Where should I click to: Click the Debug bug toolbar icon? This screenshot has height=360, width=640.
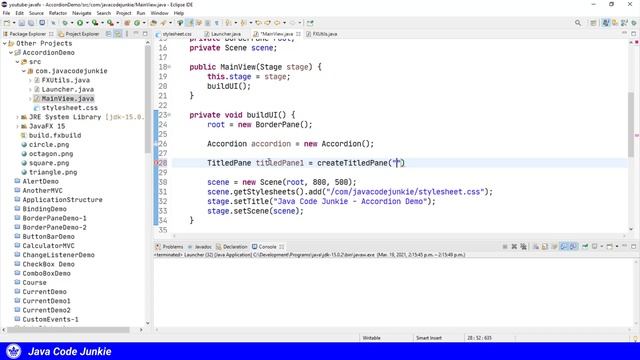[x=65, y=23]
